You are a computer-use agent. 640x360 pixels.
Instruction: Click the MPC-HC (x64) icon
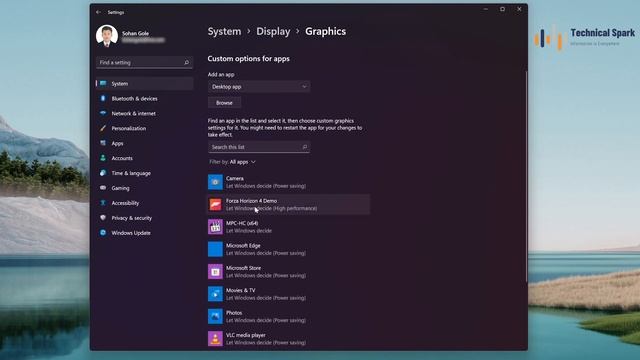[x=215, y=227]
